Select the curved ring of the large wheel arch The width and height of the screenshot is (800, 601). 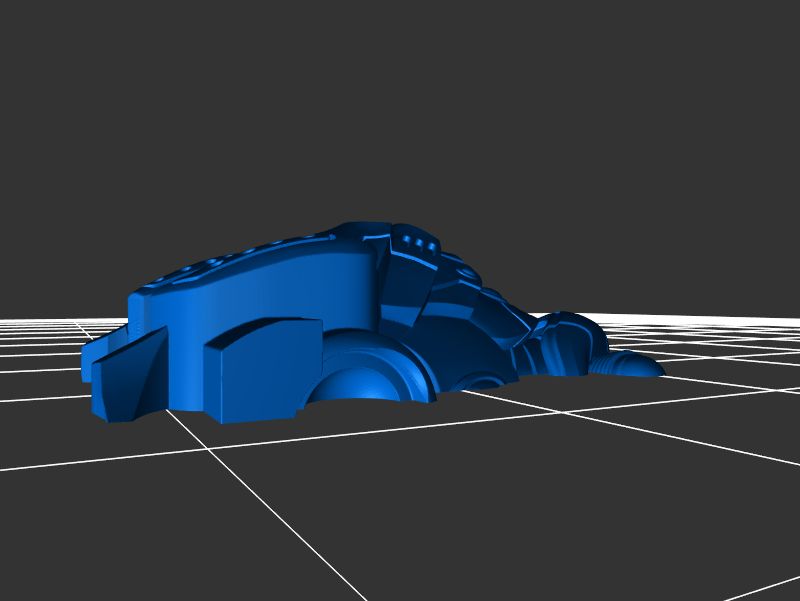(412, 362)
